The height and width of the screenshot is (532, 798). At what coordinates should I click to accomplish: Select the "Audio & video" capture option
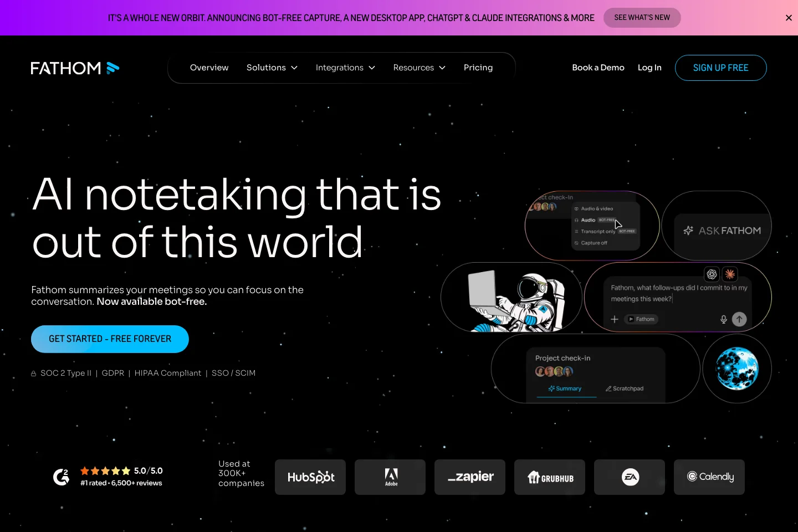(594, 209)
